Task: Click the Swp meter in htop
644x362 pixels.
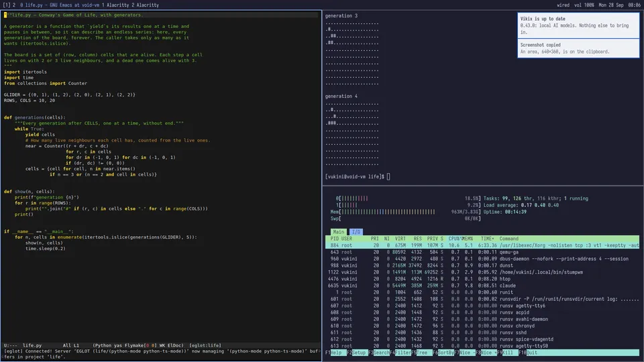Action: tap(405, 219)
